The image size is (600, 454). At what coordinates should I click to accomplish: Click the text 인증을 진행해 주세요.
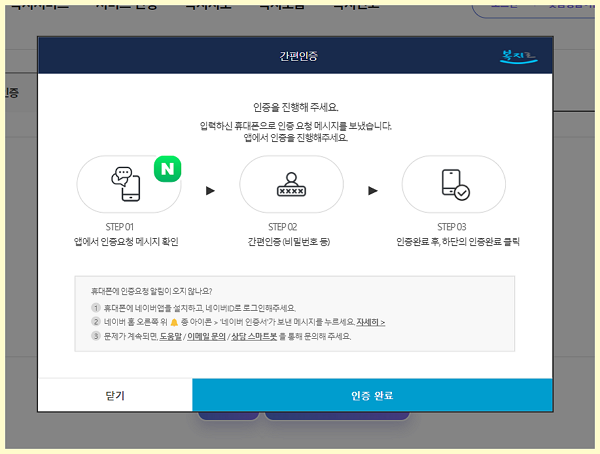click(295, 107)
